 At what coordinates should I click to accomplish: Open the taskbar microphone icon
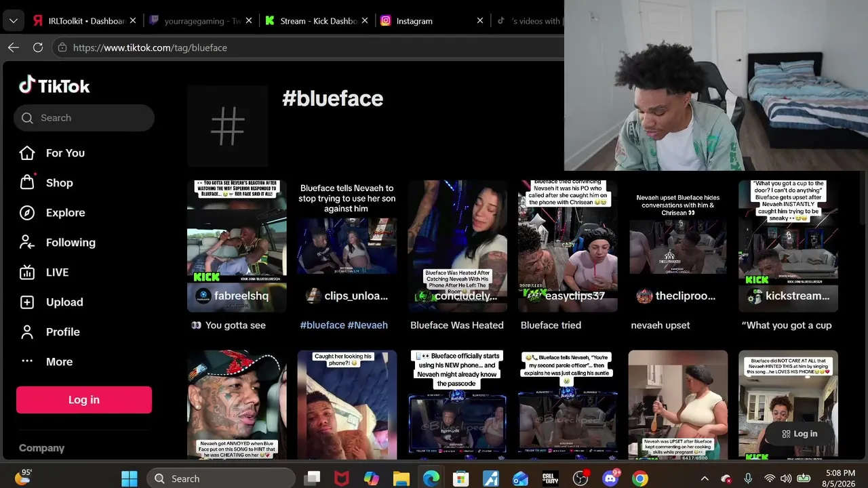point(748,479)
